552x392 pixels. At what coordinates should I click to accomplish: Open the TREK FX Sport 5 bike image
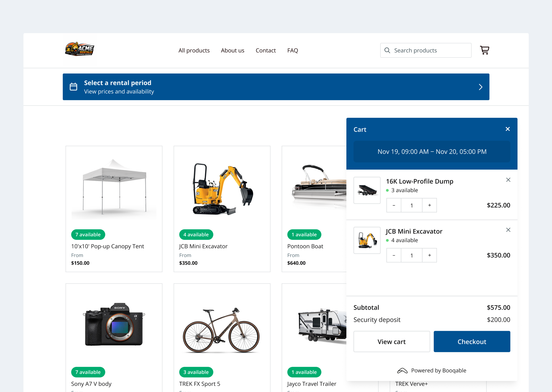coord(221,330)
